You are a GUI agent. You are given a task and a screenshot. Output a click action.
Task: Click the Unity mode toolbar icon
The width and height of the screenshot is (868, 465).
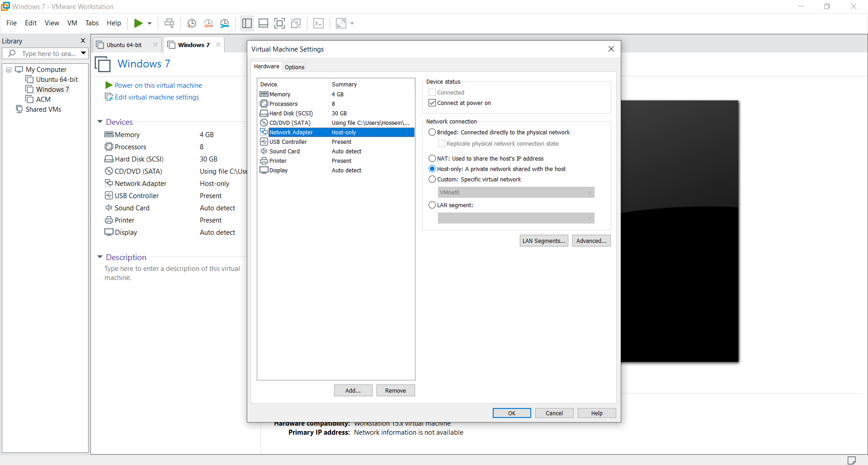296,23
